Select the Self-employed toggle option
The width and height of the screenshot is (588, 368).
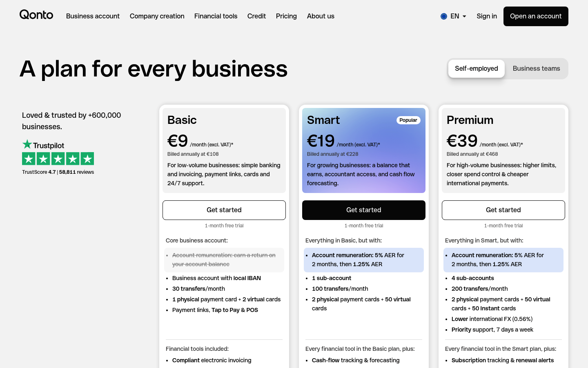477,69
